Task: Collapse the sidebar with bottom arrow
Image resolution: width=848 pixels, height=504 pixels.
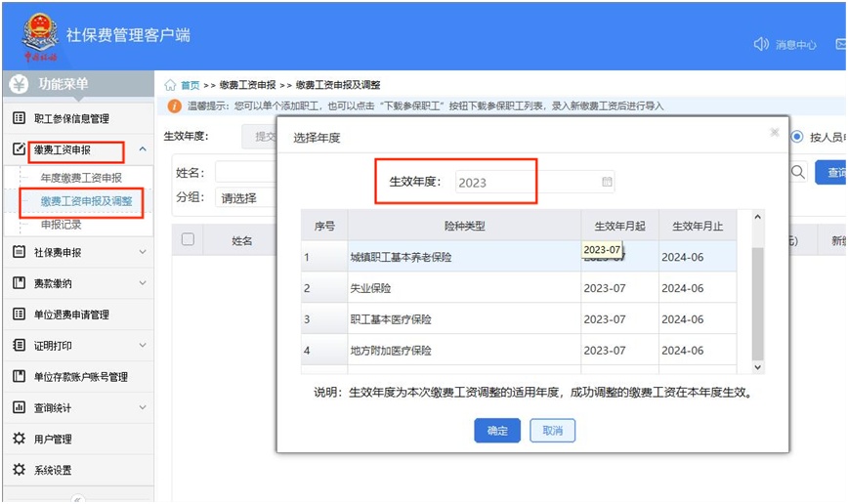Action: pyautogui.click(x=77, y=499)
